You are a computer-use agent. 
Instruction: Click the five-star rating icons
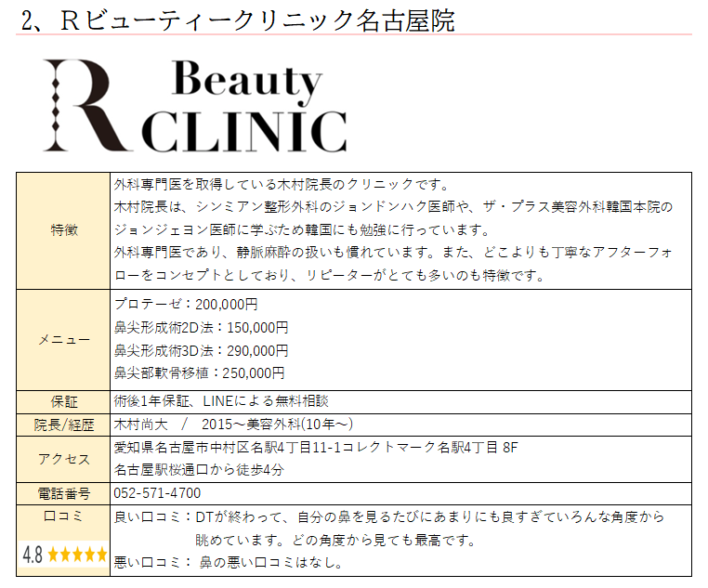(77, 555)
